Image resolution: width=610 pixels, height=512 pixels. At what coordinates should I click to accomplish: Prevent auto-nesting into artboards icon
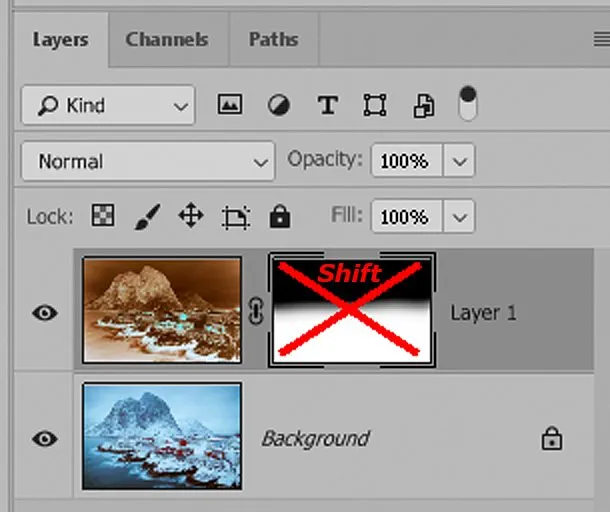[236, 217]
